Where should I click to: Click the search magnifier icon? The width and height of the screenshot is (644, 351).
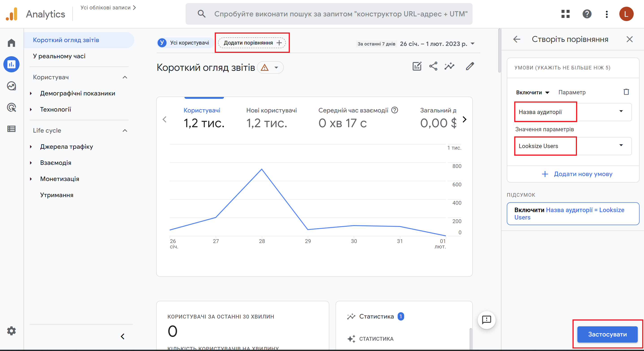click(x=202, y=14)
